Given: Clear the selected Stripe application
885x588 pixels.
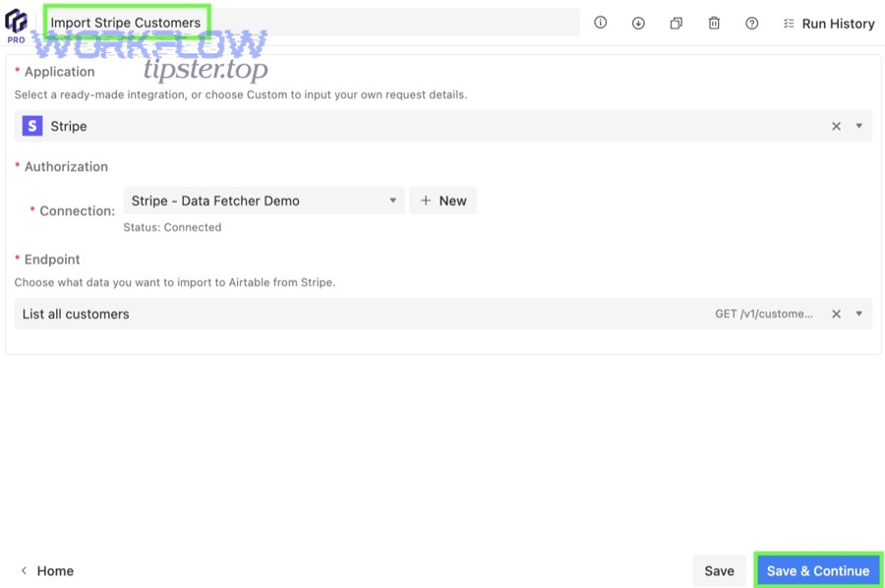Looking at the screenshot, I should [x=836, y=126].
